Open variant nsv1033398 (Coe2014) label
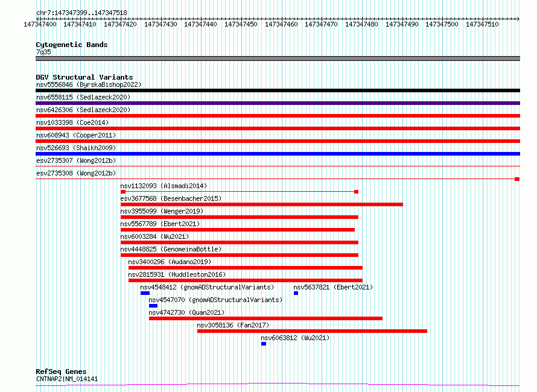The image size is (537, 392). coord(72,122)
